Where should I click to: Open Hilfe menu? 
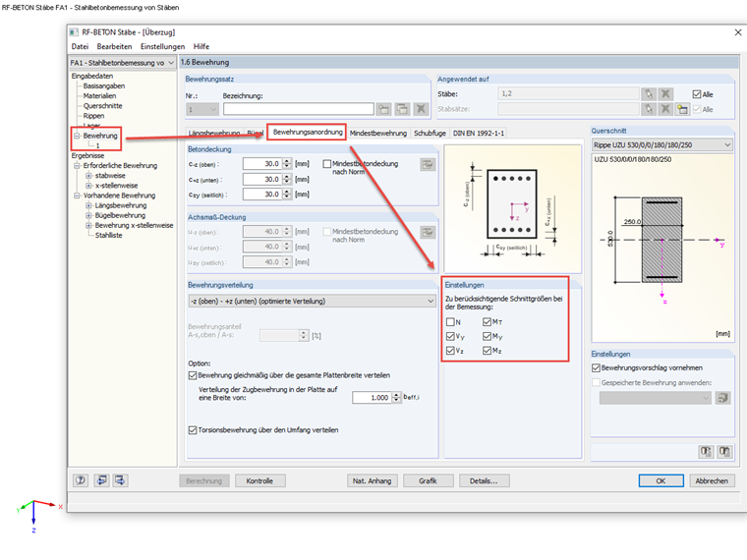pyautogui.click(x=201, y=47)
